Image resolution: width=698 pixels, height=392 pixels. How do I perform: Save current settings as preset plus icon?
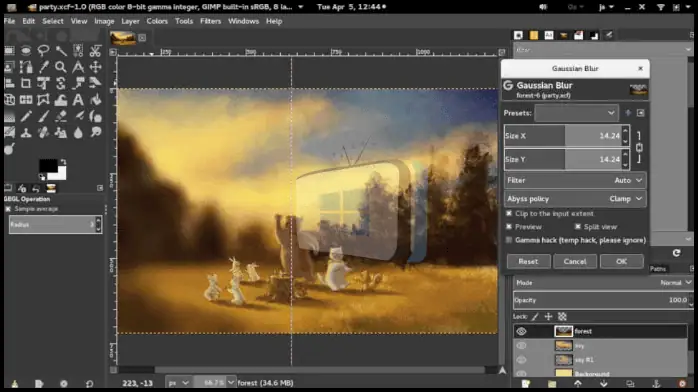point(628,113)
